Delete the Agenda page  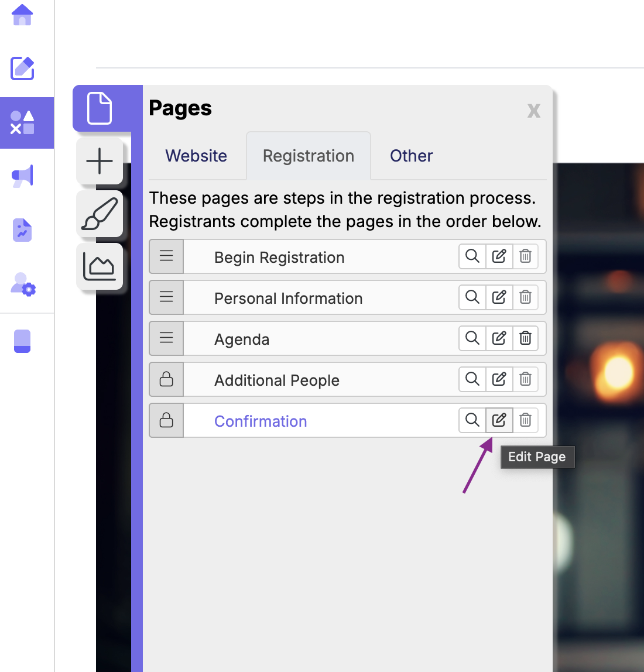tap(525, 338)
